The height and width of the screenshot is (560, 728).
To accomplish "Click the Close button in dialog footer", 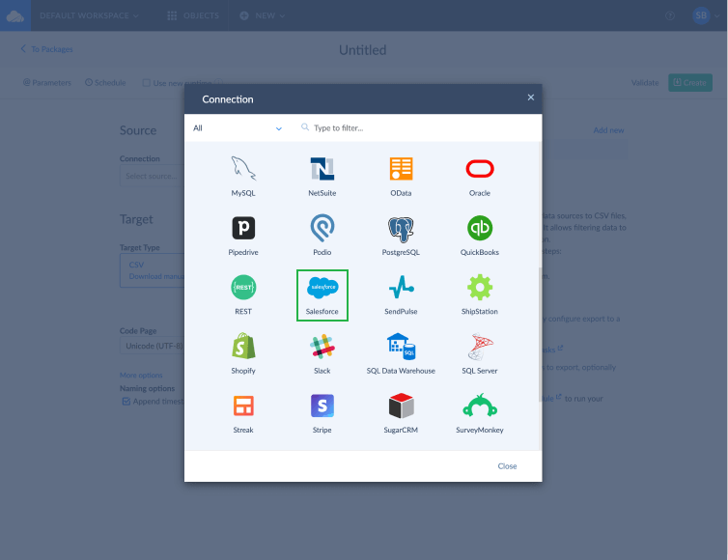I will 507,466.
